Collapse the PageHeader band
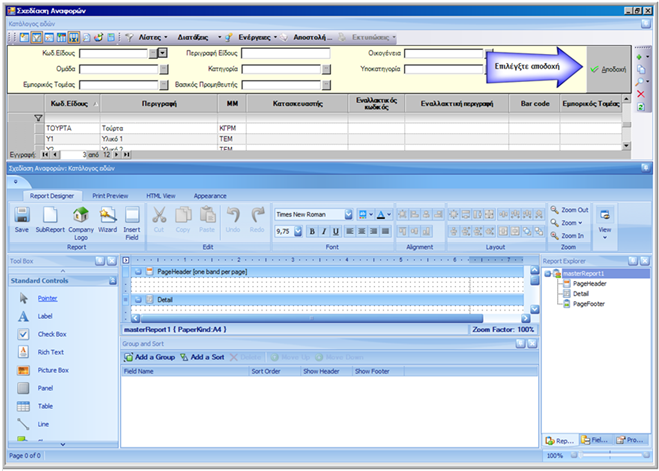This screenshot has width=659, height=471. tap(138, 272)
